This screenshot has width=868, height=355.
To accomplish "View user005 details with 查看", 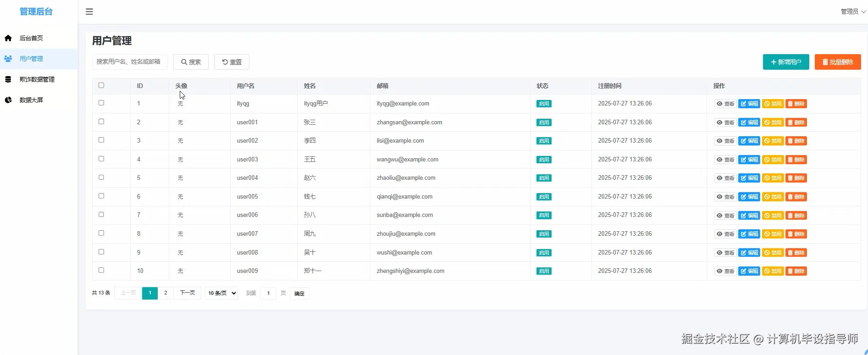I will click(725, 197).
